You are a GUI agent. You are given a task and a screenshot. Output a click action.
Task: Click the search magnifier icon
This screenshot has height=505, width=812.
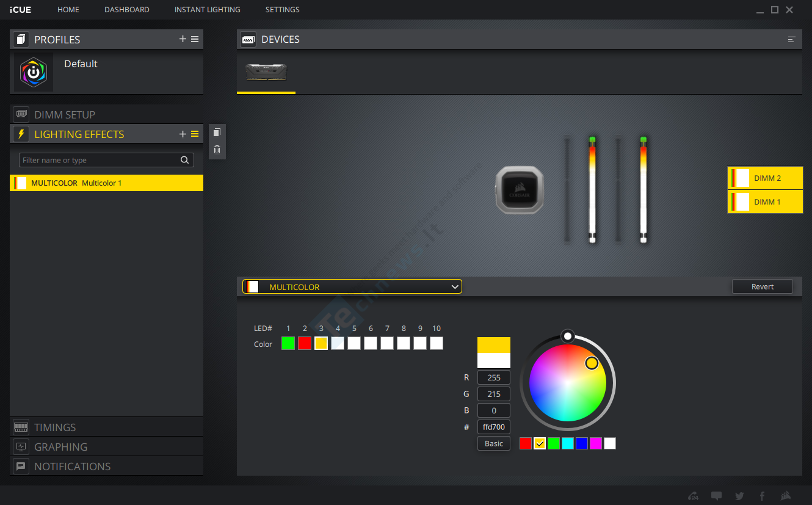click(x=184, y=160)
